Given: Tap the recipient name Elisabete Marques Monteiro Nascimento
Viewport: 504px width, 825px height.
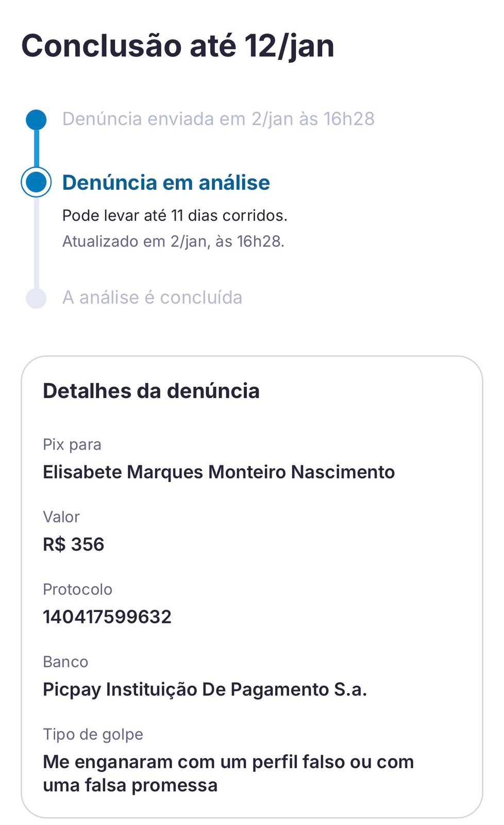Looking at the screenshot, I should (219, 472).
